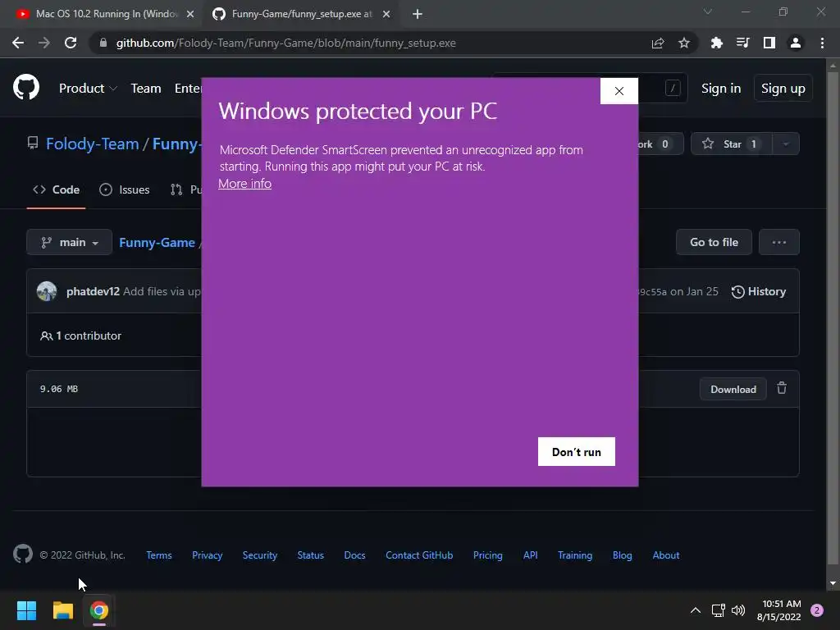This screenshot has width=840, height=630.
Task: Show hidden system tray icons
Action: point(696,610)
